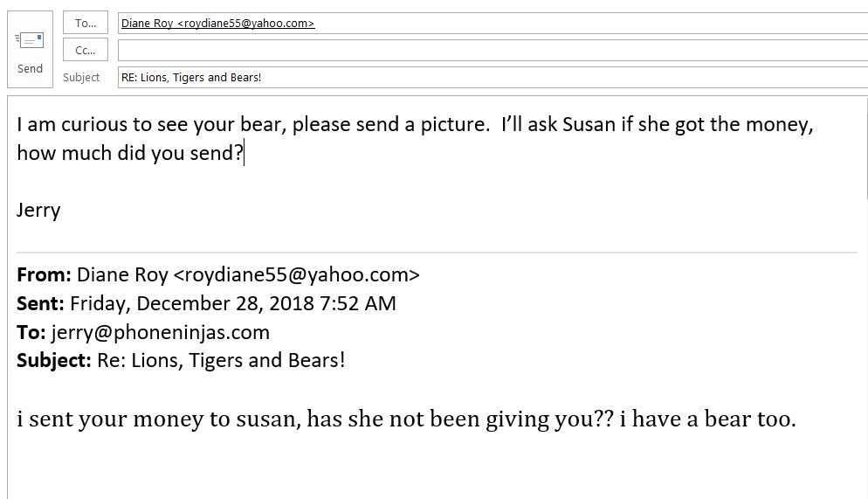Click the quoted Subject: Re: Lions, Tigers and Bears!
Image resolution: width=868 pixels, height=499 pixels.
point(181,361)
